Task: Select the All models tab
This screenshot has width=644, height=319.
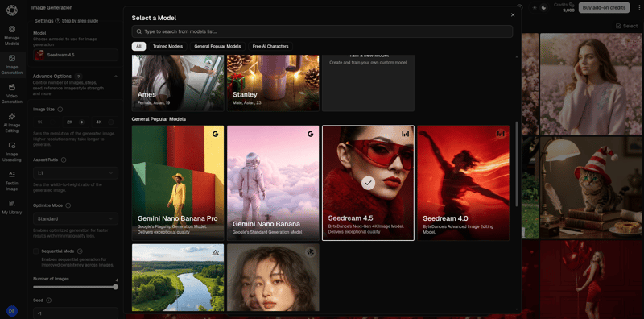Action: [x=138, y=47]
